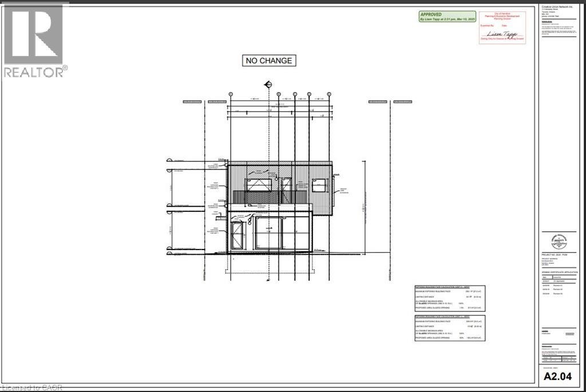Click the red City of Hamilton planning stamp

click(501, 27)
